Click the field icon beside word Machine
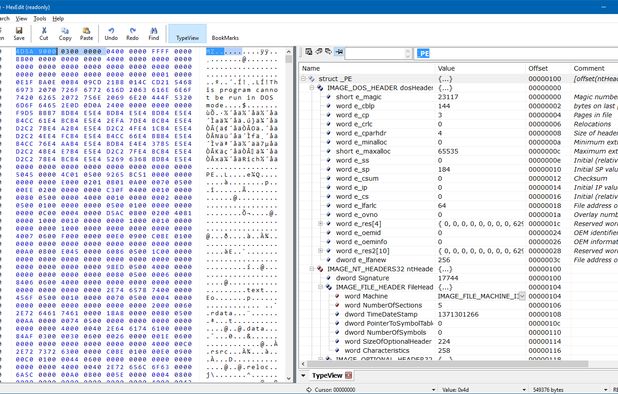Screen dimensions: 618x394 pos(337,296)
